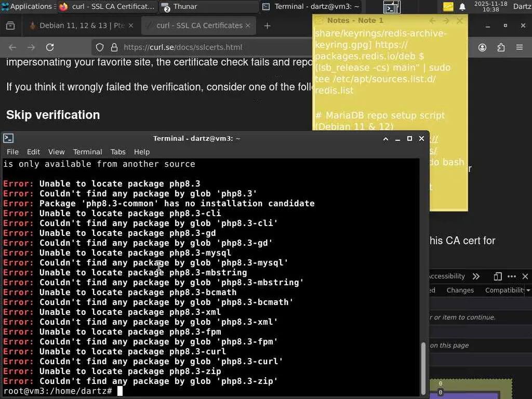Viewport: 532px width, 399px height.
Task: Open the notification bell icon
Action: click(x=462, y=6)
